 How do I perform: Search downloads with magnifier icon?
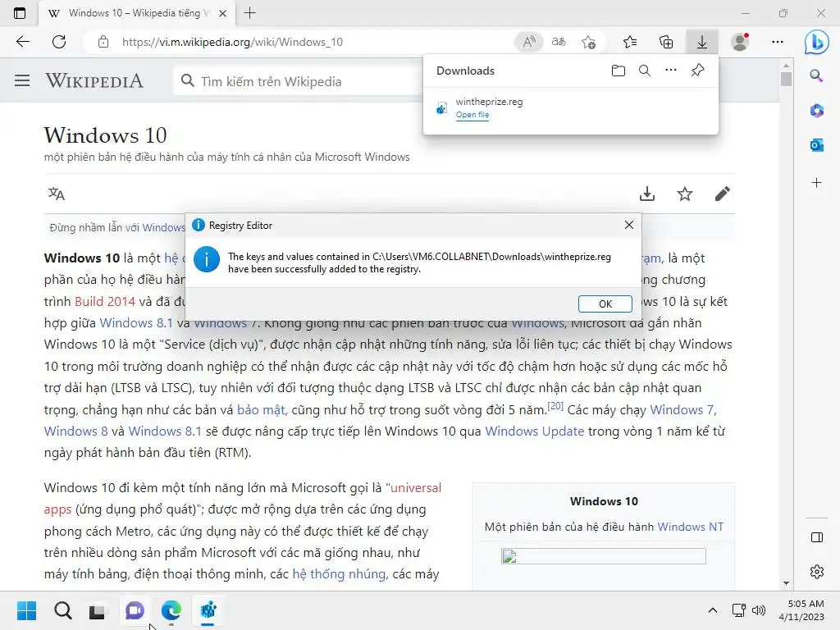pyautogui.click(x=645, y=71)
